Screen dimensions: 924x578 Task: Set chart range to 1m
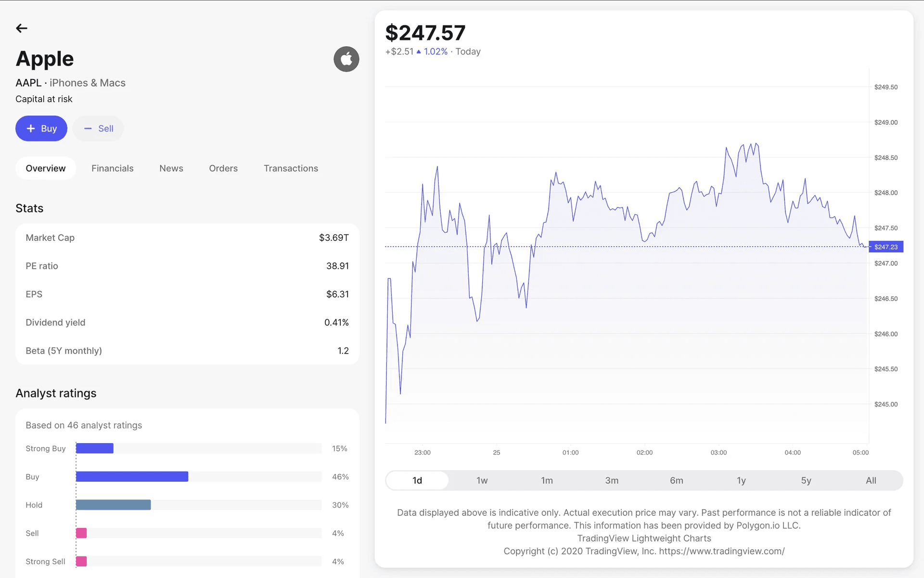click(x=547, y=481)
